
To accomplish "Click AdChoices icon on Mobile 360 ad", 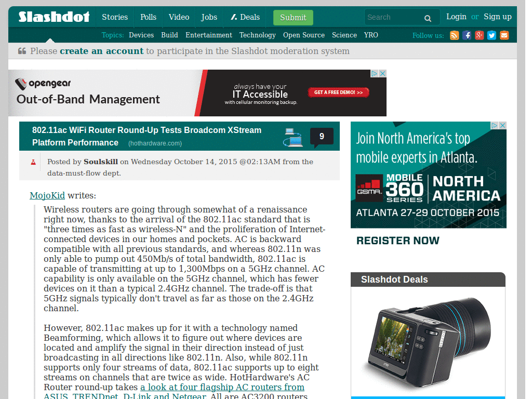I will tap(495, 125).
